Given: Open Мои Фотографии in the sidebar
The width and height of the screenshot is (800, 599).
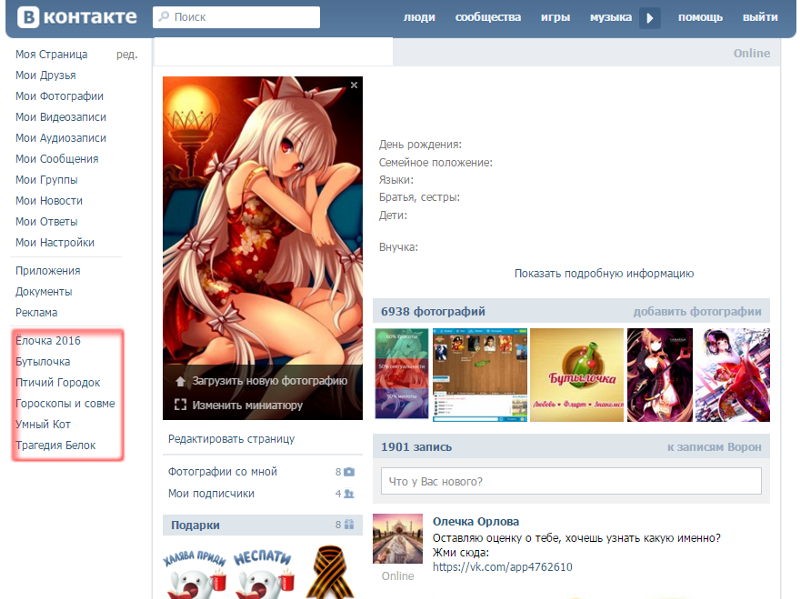Looking at the screenshot, I should coord(59,96).
